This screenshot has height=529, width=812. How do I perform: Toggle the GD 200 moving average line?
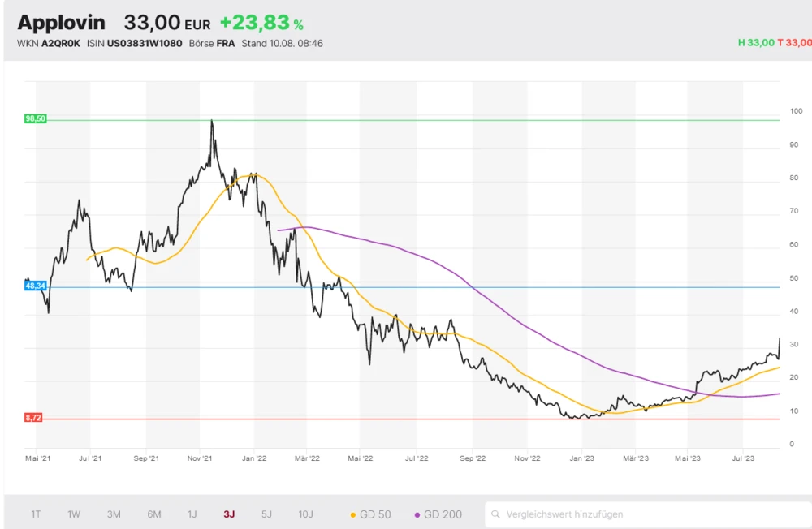coord(443,514)
